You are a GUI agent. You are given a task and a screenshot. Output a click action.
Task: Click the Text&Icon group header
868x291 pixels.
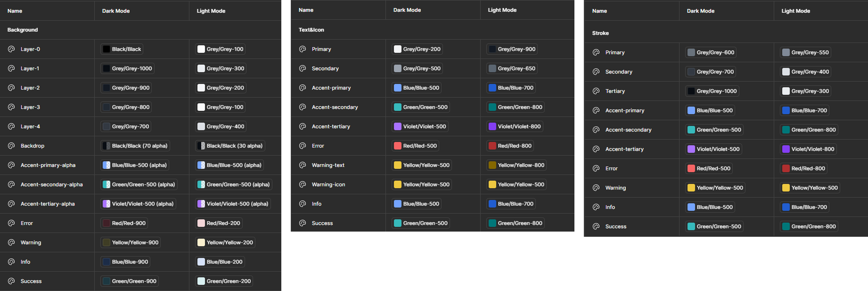311,30
